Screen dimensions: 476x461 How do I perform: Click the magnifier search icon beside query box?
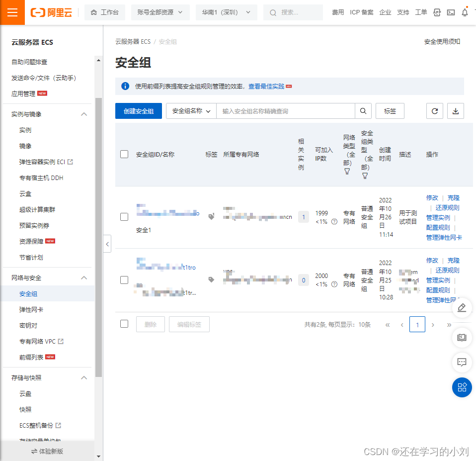363,111
